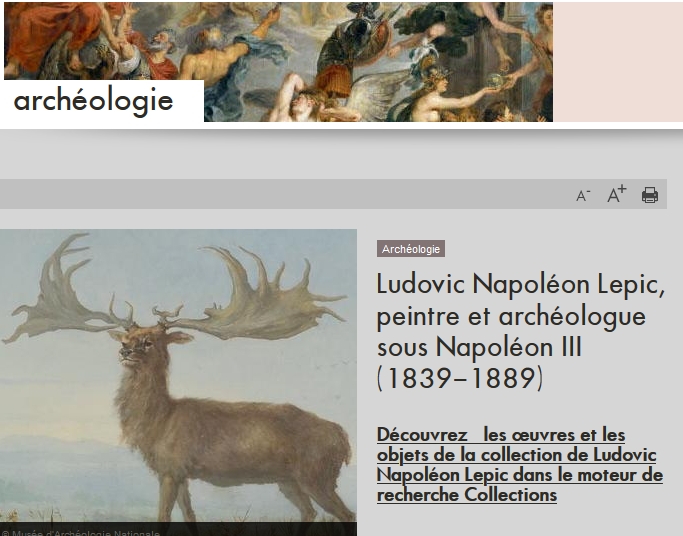Open the Découvrez les œuvres Collections link
This screenshot has width=683, height=536.
pyautogui.click(x=520, y=465)
